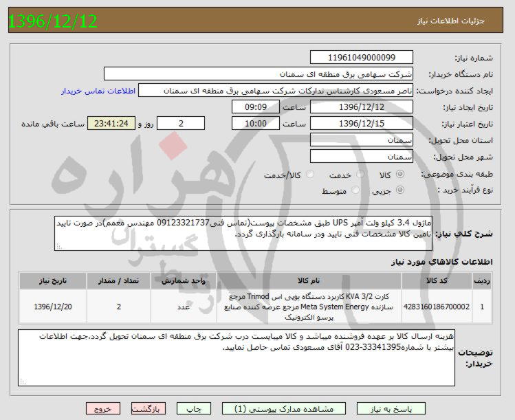Open the اطلاعات تماس خریدار link
This screenshot has width=515, height=420.
pos(98,91)
